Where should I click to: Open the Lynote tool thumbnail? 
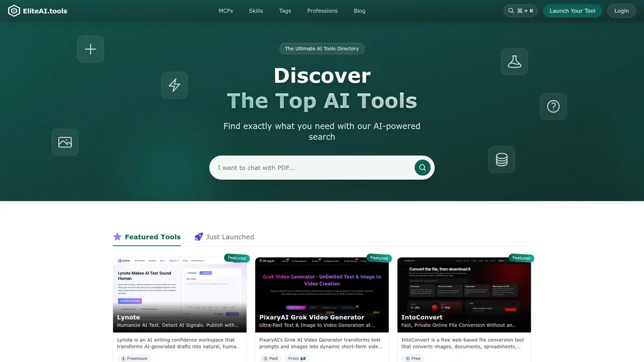click(x=180, y=295)
